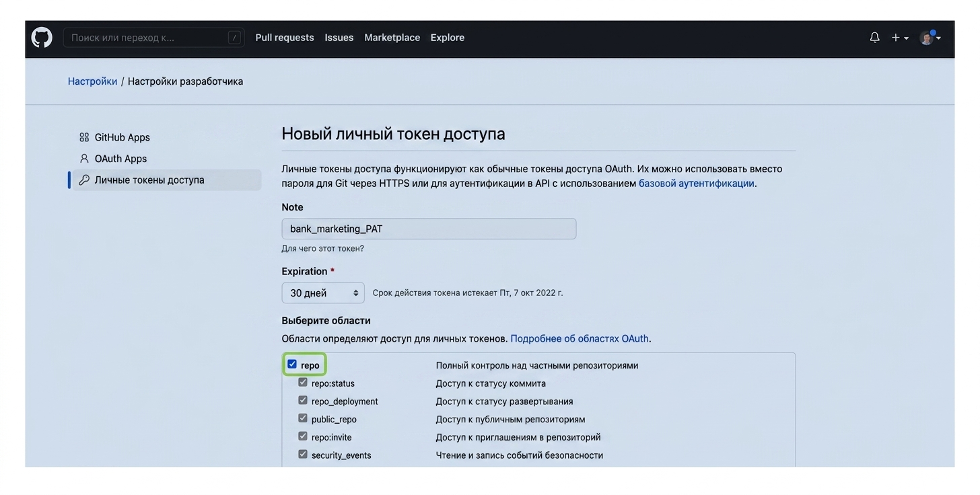Select Личные токены доступа in the sidebar
Screen dimensions: 980x495
166,180
